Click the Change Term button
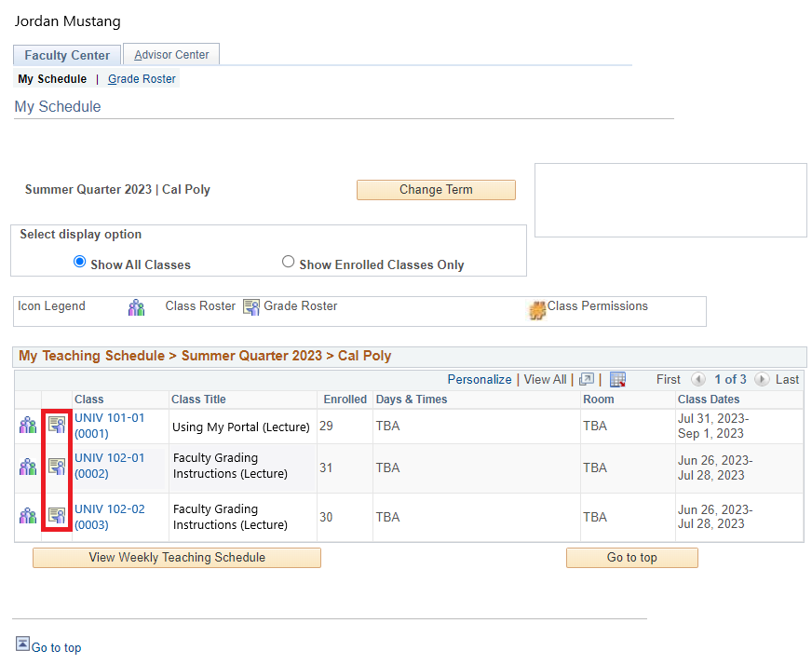 coord(436,190)
